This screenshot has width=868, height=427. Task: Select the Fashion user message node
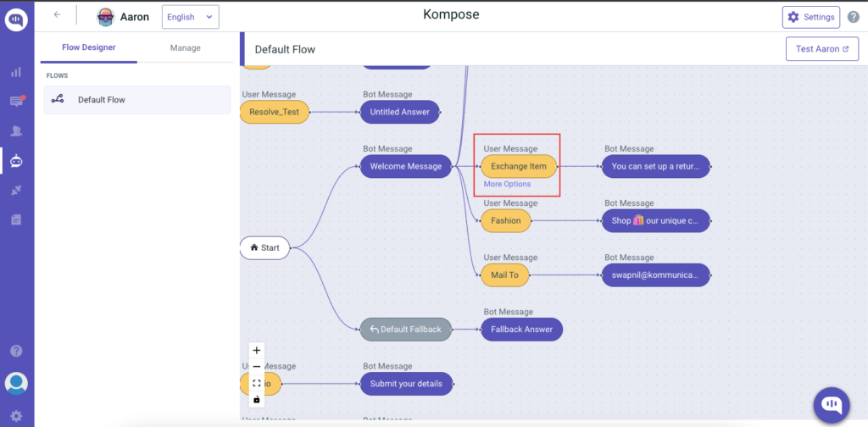(x=506, y=220)
